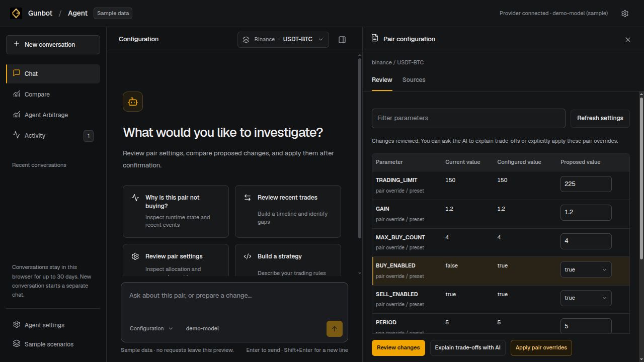
Task: Send message with arrow button
Action: pos(335,329)
